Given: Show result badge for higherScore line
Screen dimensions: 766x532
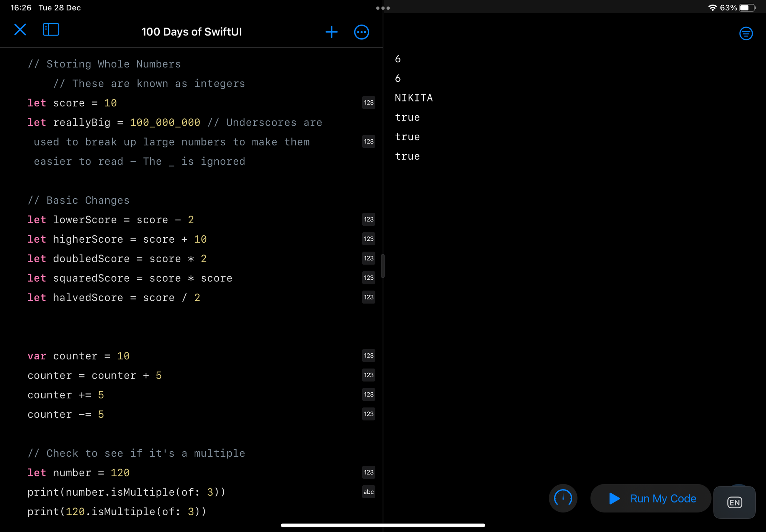Looking at the screenshot, I should [x=369, y=239].
